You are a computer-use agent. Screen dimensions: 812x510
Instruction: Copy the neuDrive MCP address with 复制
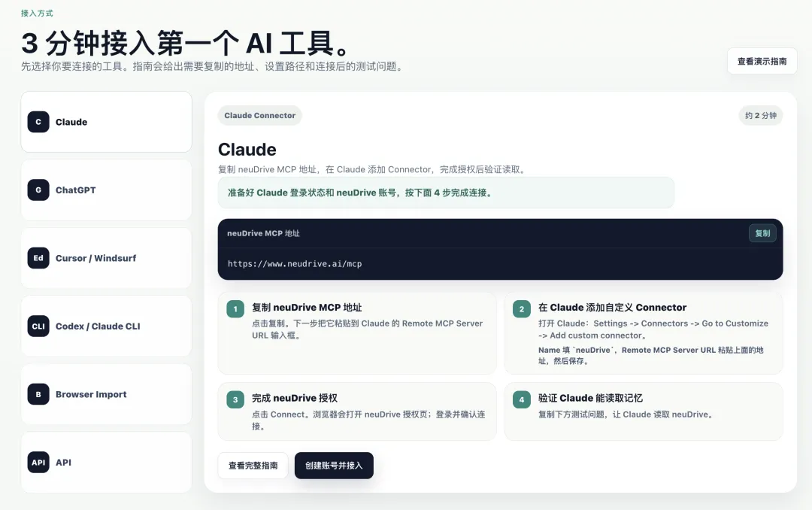pyautogui.click(x=762, y=233)
